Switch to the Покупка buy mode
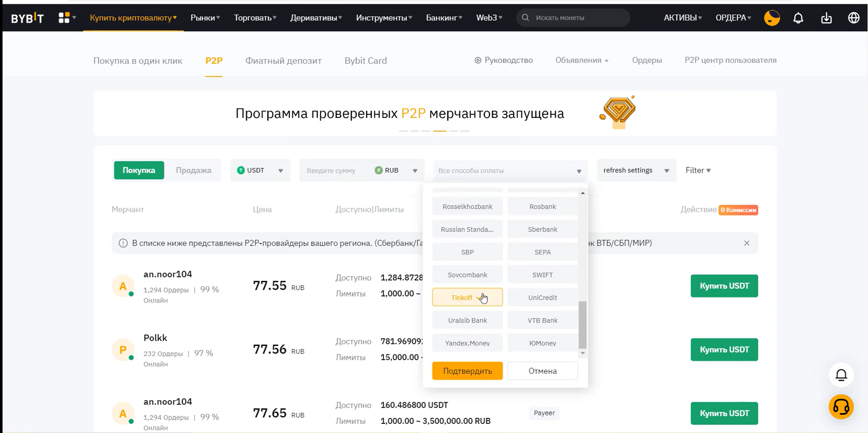 coord(139,170)
